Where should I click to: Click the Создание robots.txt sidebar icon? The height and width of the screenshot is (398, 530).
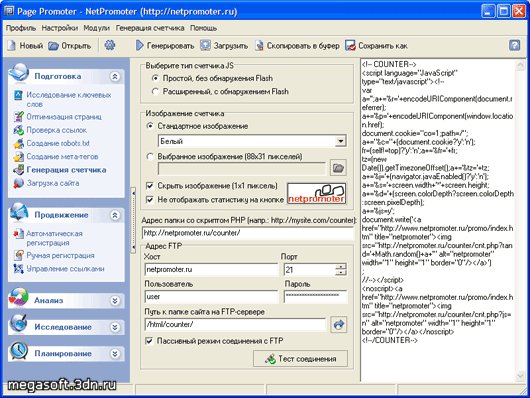19,143
